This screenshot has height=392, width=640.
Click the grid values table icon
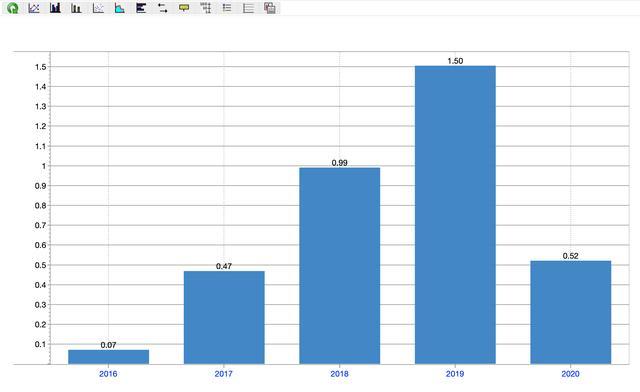[206, 8]
